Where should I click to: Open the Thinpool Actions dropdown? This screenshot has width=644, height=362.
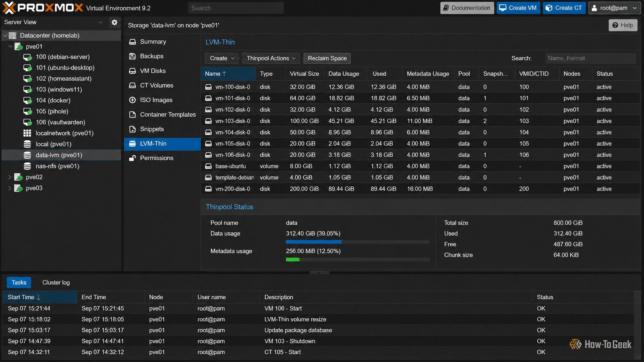(271, 58)
